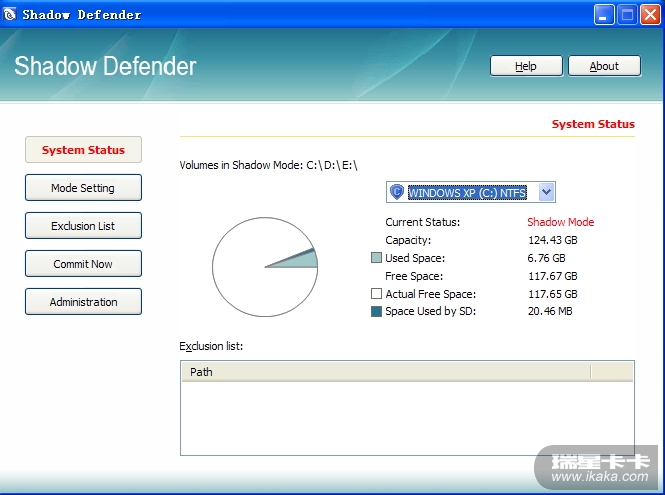
Task: Click the 117.65 GB actual free value
Action: click(553, 294)
